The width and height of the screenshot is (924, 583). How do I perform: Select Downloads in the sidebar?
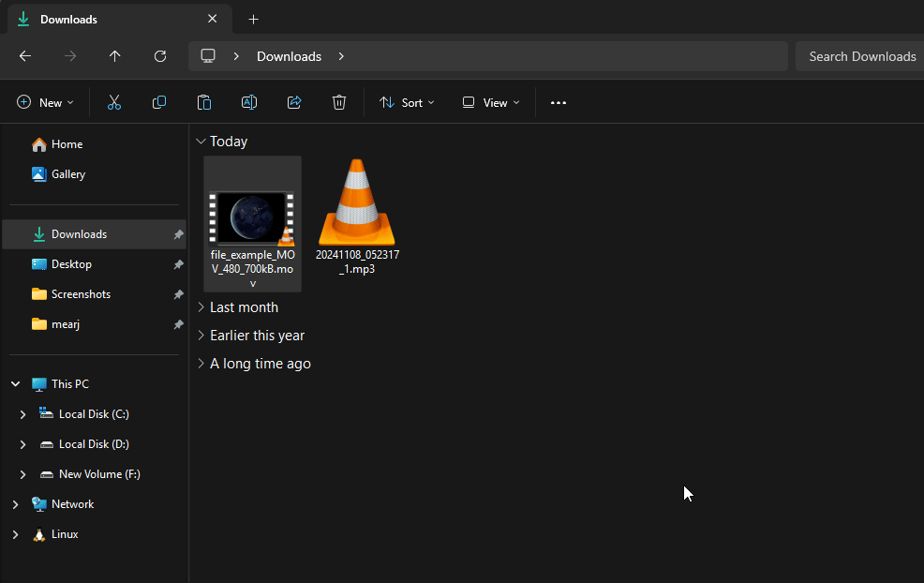click(x=95, y=234)
